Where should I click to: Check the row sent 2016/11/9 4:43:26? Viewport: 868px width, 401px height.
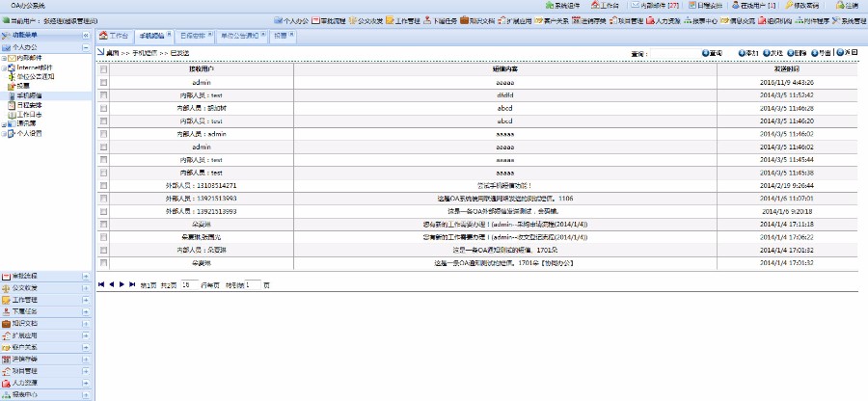coord(103,82)
